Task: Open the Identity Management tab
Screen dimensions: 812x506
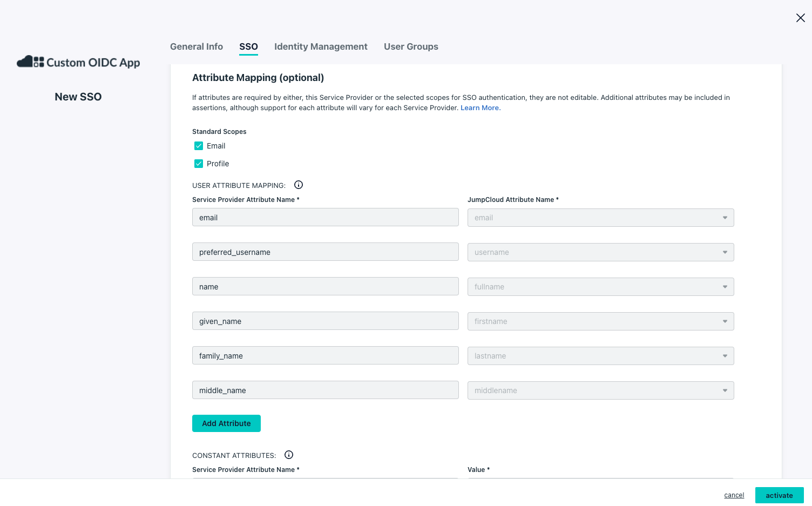Action: coord(321,46)
